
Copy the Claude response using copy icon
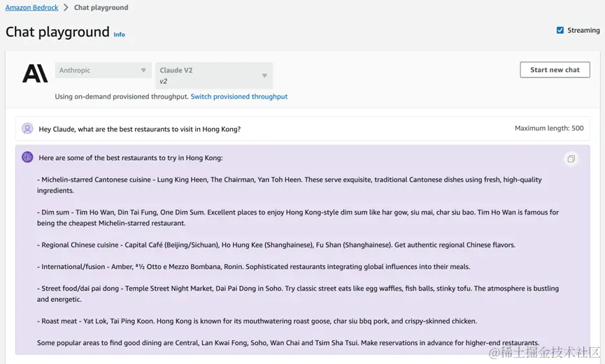click(x=571, y=159)
